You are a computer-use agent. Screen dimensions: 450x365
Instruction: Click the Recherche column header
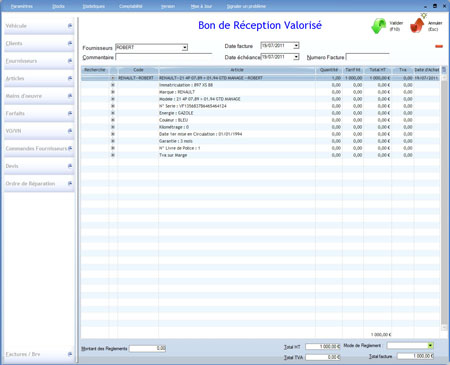(x=95, y=70)
